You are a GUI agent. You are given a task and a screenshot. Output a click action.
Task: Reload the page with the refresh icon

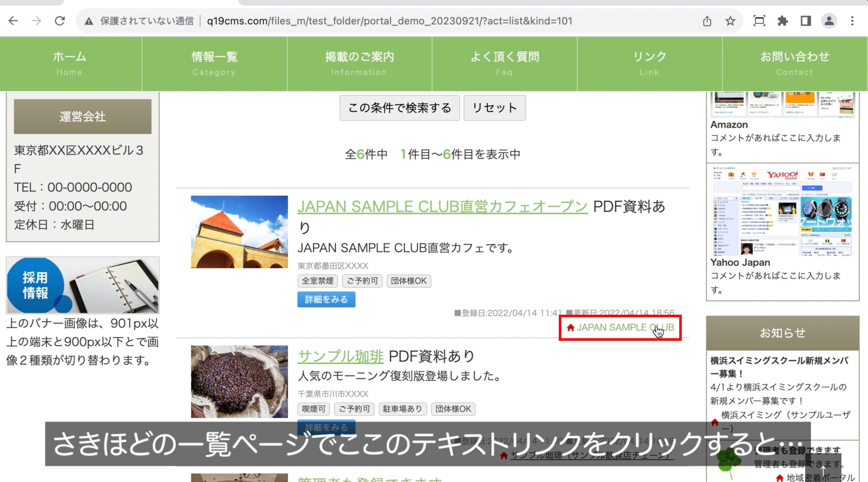coord(60,21)
